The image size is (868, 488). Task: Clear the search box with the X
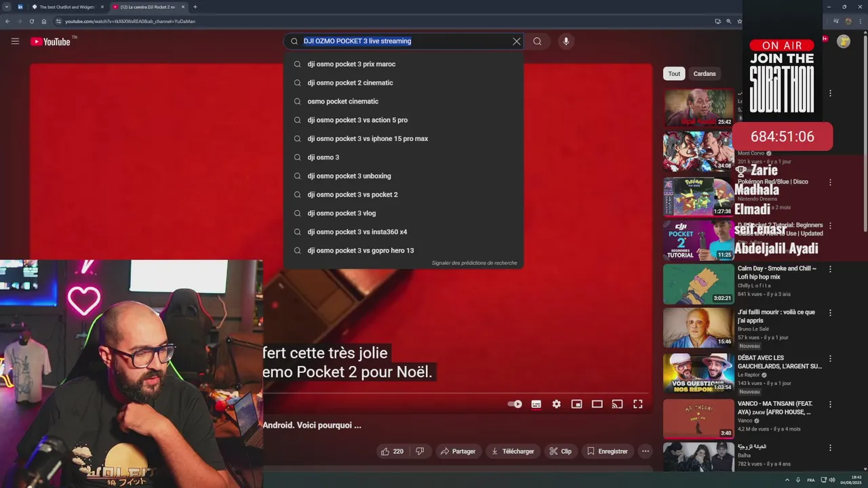[x=517, y=41]
